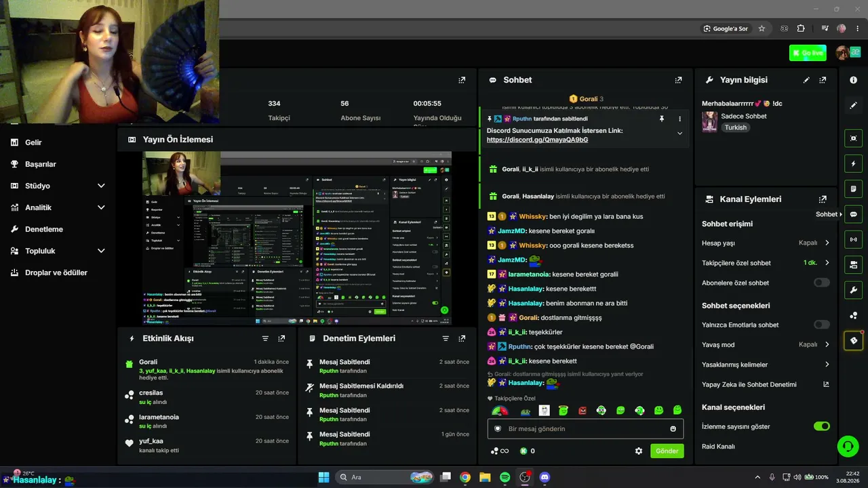Screen dimensions: 868x488
Task: Pop out the Yayın bilgisi panel
Action: point(823,80)
